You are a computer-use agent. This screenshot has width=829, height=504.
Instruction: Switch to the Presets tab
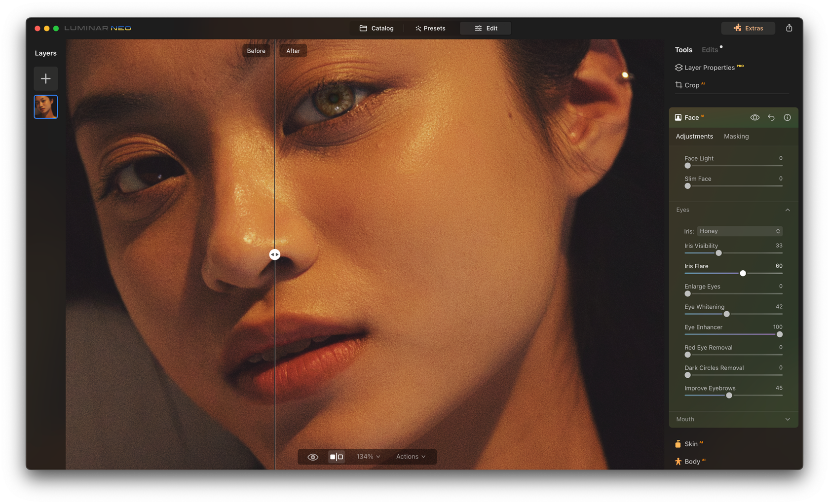[x=430, y=28]
